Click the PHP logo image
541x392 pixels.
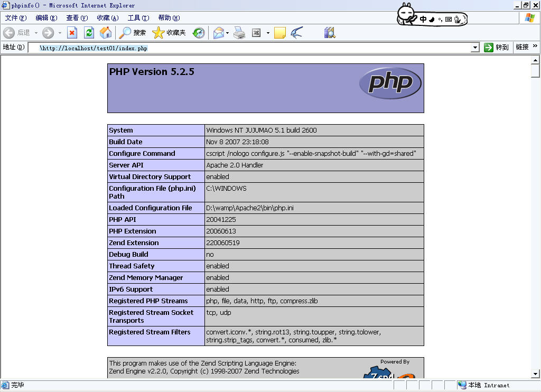[x=390, y=83]
